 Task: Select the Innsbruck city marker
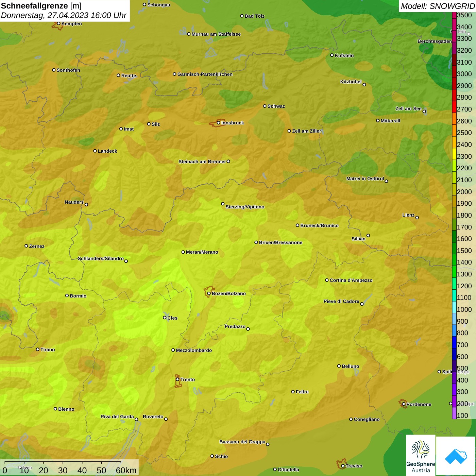(218, 123)
